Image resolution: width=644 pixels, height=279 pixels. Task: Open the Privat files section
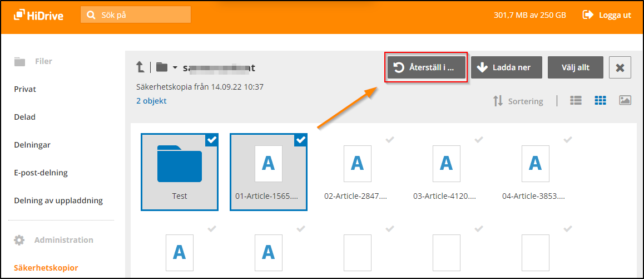(x=25, y=89)
